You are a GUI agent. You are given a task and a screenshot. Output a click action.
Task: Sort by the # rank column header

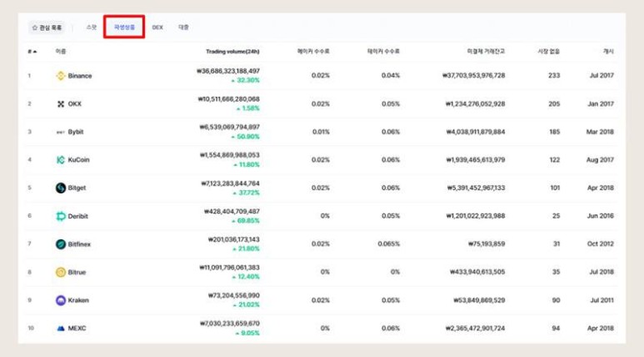[x=32, y=52]
